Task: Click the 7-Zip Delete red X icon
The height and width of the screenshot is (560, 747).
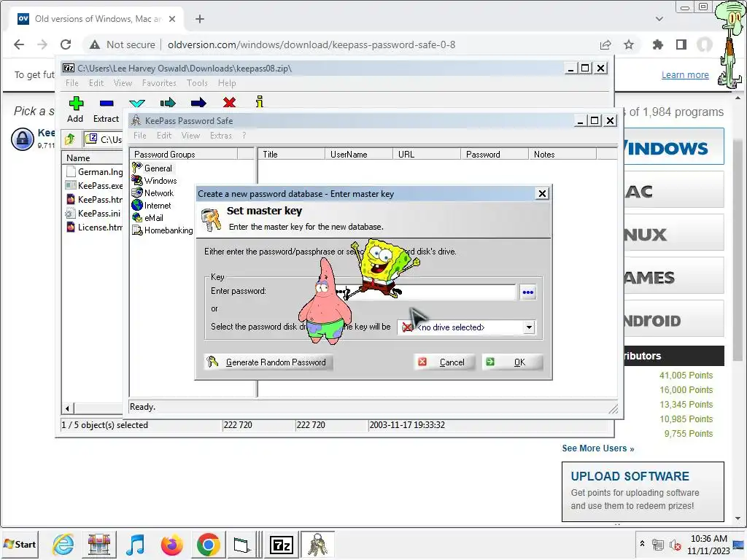Action: (x=229, y=102)
